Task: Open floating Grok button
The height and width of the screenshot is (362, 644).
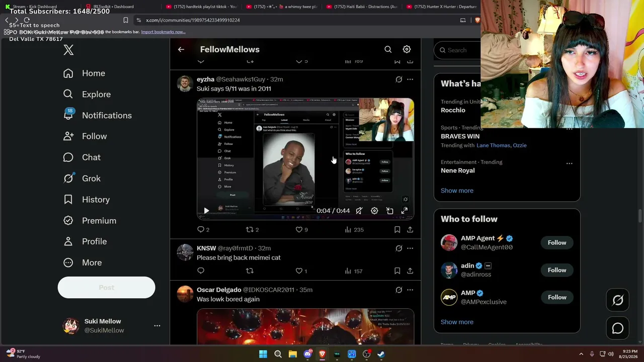Action: pyautogui.click(x=618, y=300)
